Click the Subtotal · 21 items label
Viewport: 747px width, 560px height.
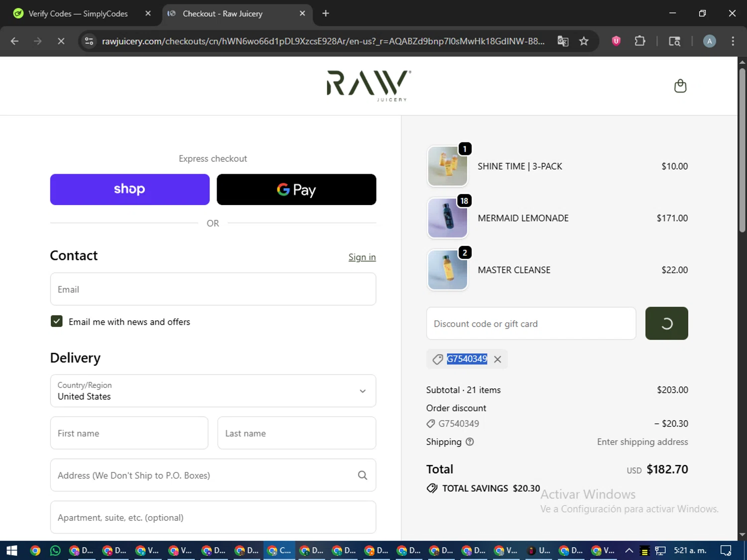coord(463,390)
